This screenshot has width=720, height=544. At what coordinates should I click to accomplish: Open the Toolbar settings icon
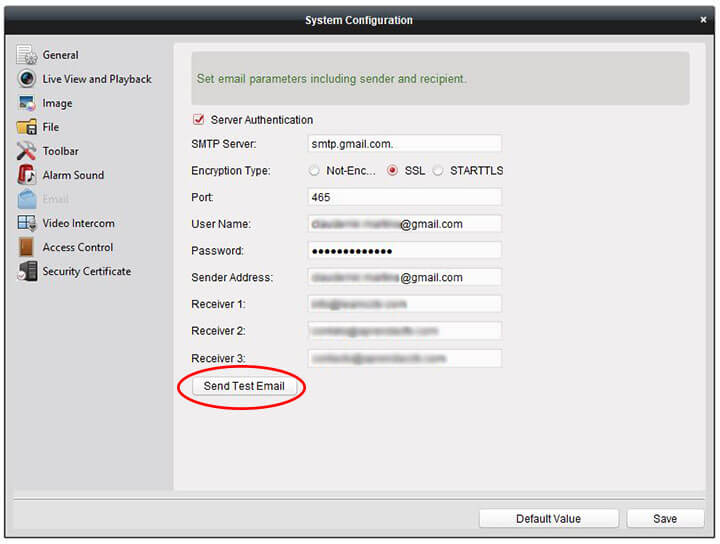pos(27,151)
